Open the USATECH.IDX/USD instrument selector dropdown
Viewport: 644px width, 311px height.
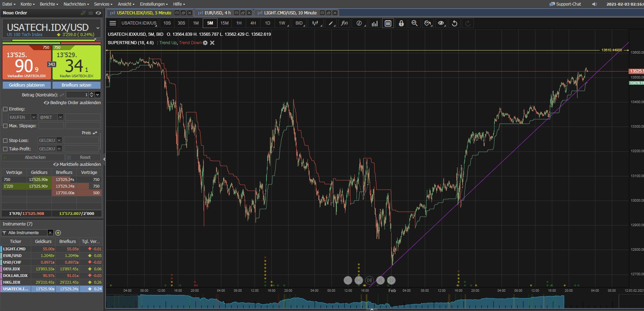[98, 28]
